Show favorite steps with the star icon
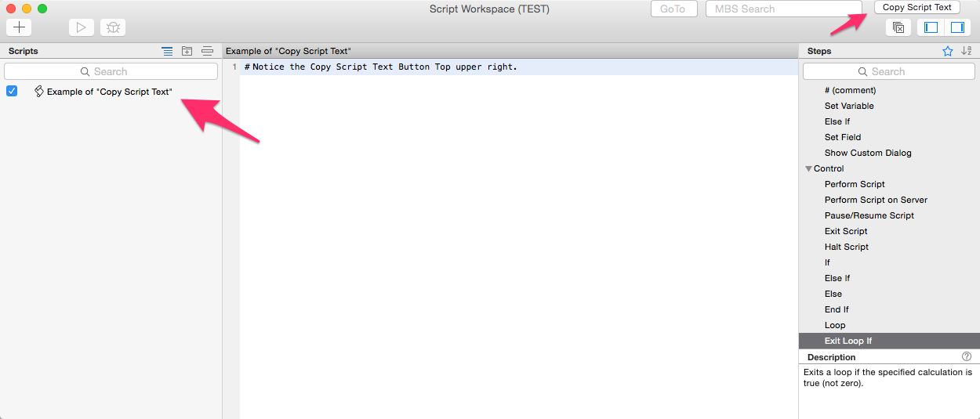 click(947, 51)
